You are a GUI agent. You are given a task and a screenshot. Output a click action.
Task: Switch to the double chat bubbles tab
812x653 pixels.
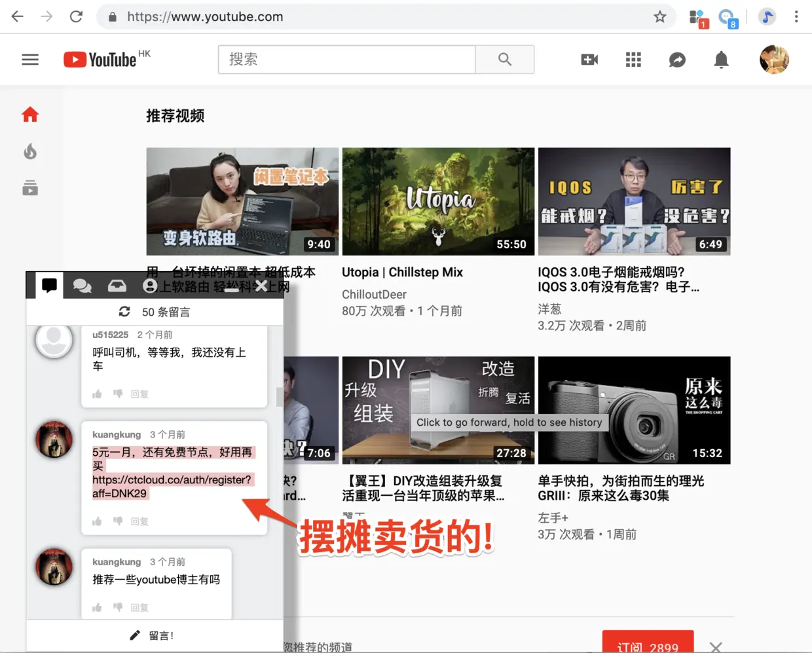click(82, 286)
